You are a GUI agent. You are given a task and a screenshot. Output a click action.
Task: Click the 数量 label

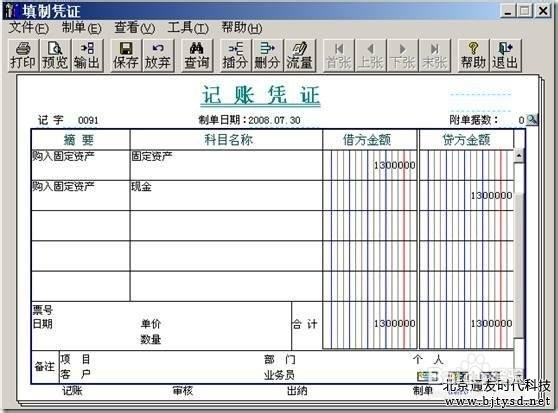click(x=151, y=339)
